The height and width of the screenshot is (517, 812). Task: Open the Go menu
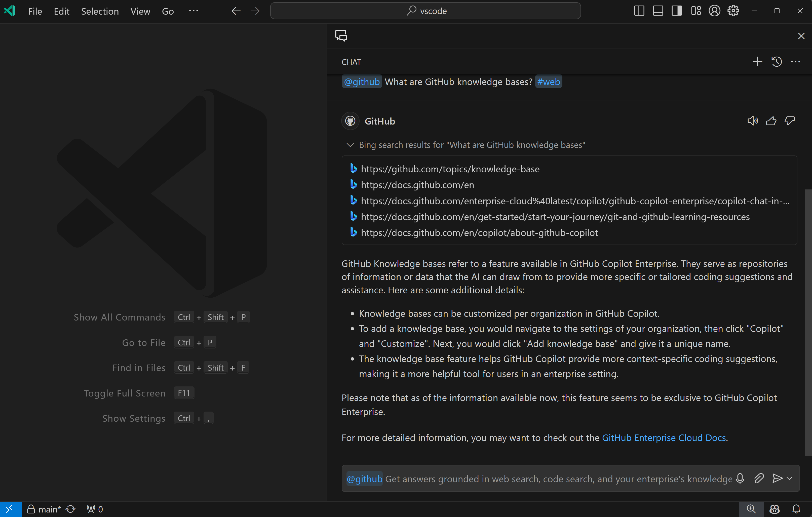(x=168, y=11)
